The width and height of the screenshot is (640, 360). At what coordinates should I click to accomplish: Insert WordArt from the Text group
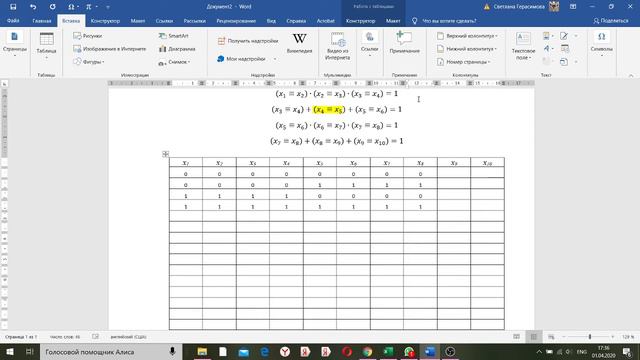point(547,49)
